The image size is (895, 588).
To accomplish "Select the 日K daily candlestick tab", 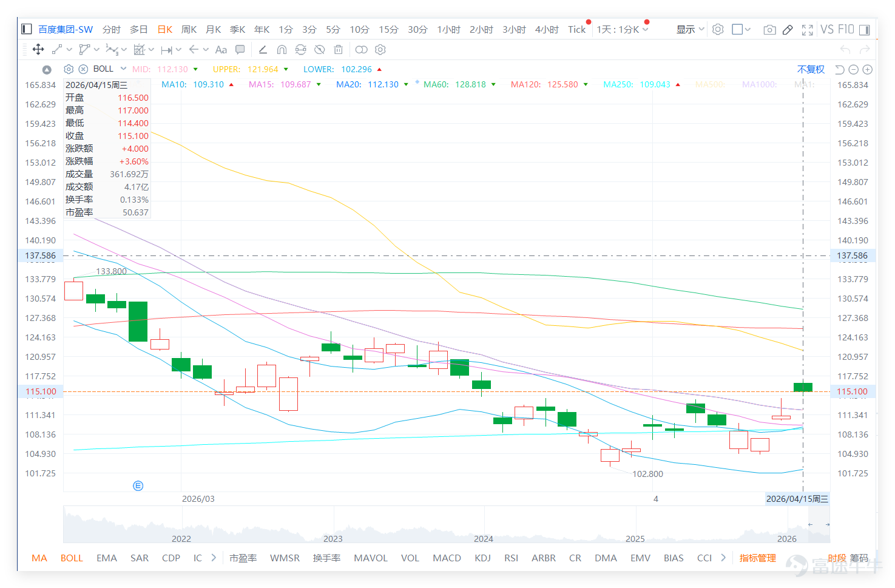I will pos(165,29).
